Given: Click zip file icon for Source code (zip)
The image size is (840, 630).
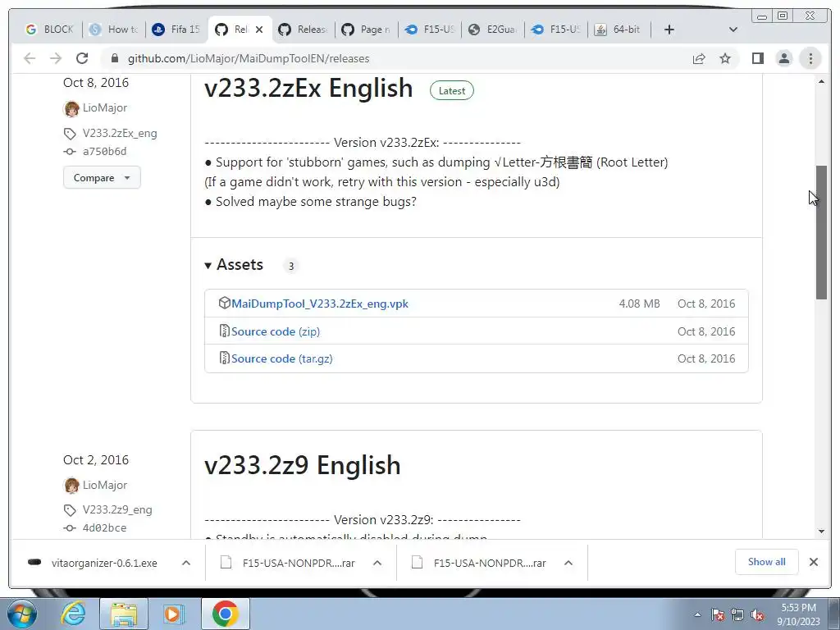Looking at the screenshot, I should coord(225,331).
